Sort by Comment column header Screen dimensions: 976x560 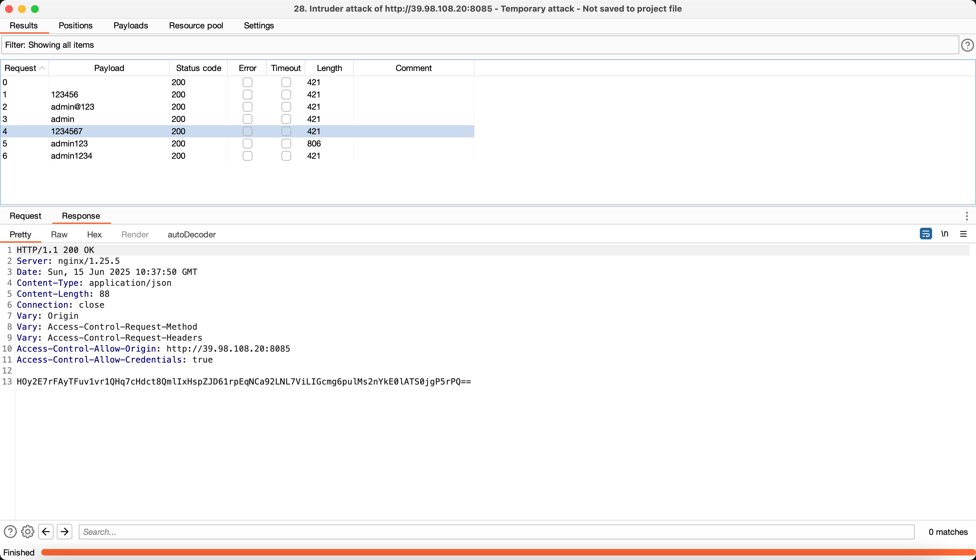(x=413, y=68)
